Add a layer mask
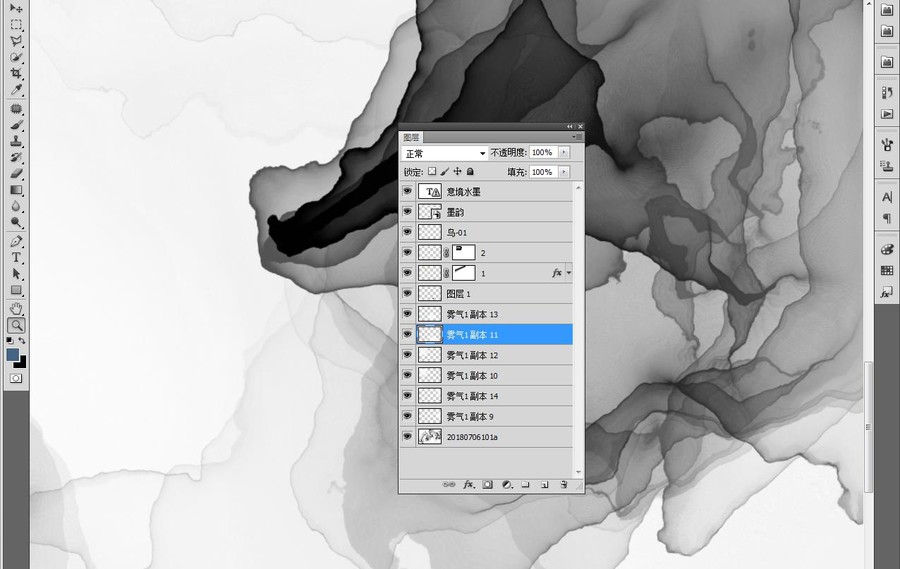 (487, 485)
